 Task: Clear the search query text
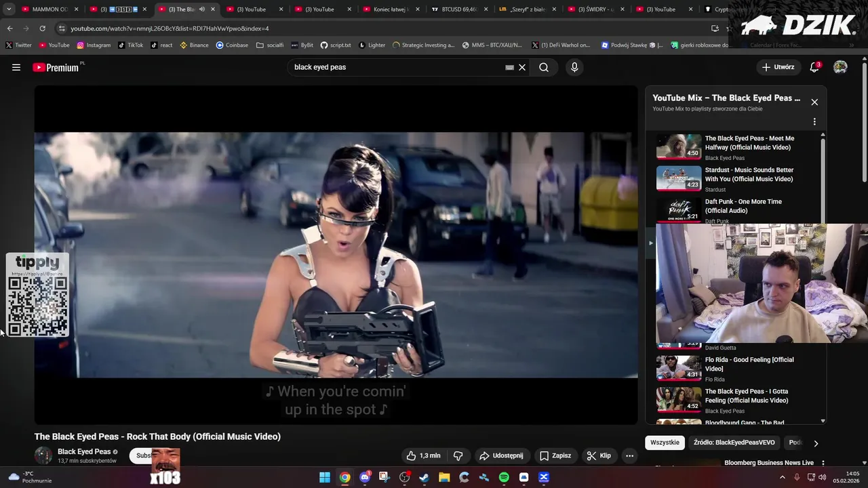[x=522, y=67]
